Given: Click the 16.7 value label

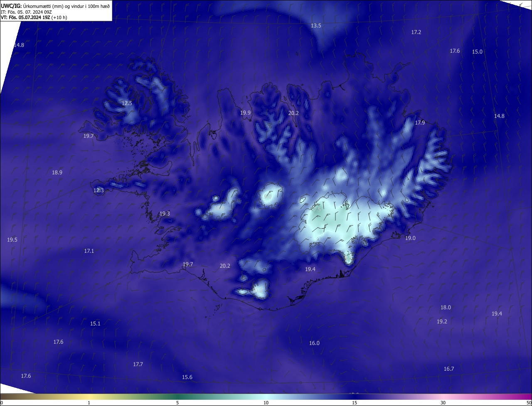Looking at the screenshot, I should click(449, 369).
